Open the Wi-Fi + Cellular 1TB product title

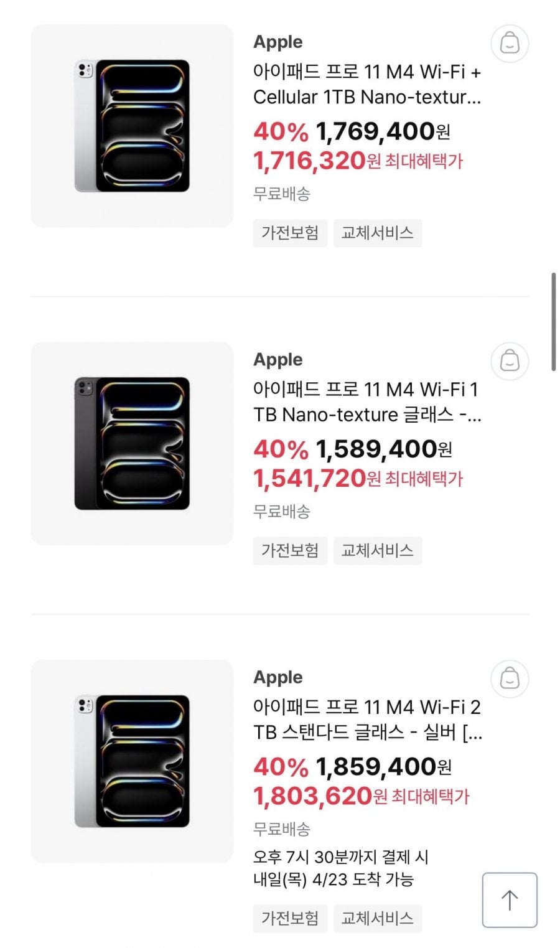point(367,85)
